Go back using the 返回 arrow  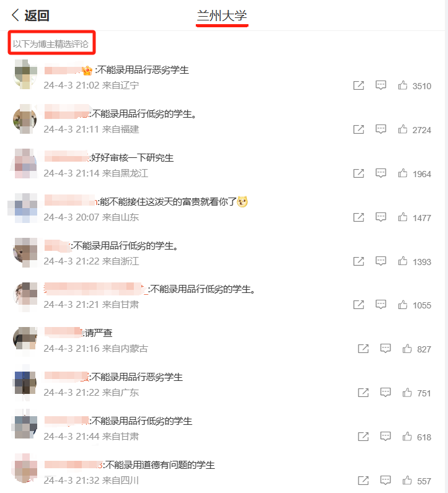pos(30,15)
